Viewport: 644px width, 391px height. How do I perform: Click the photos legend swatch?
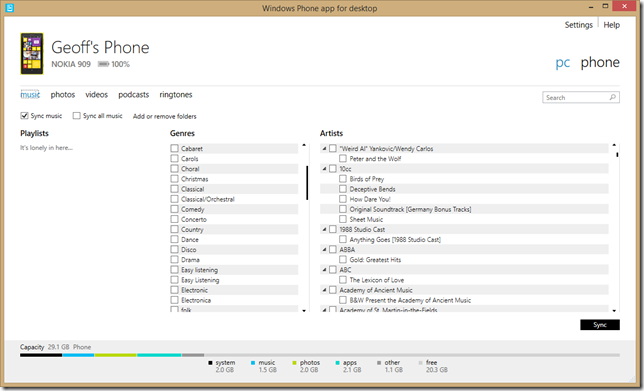tap(294, 363)
